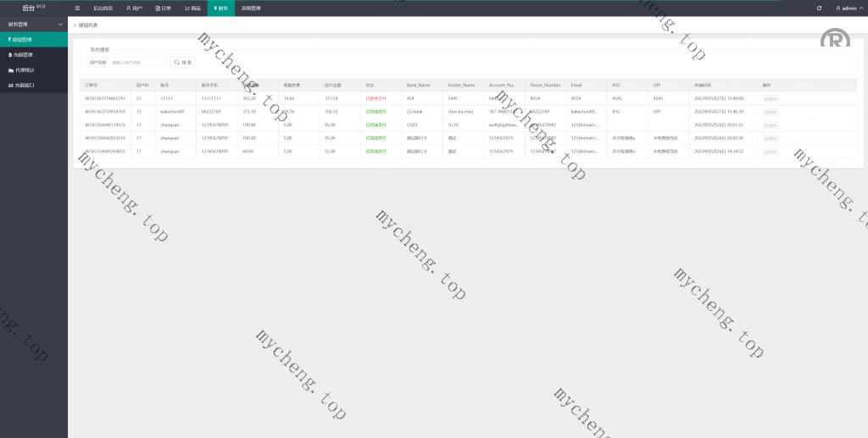Open the 商品 top menu
Viewport: 868px width, 438px height.
point(192,8)
